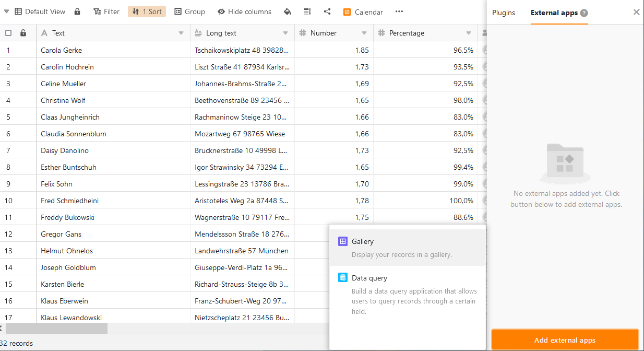Click the lock icon next to Default View
The image size is (644, 351).
point(77,11)
